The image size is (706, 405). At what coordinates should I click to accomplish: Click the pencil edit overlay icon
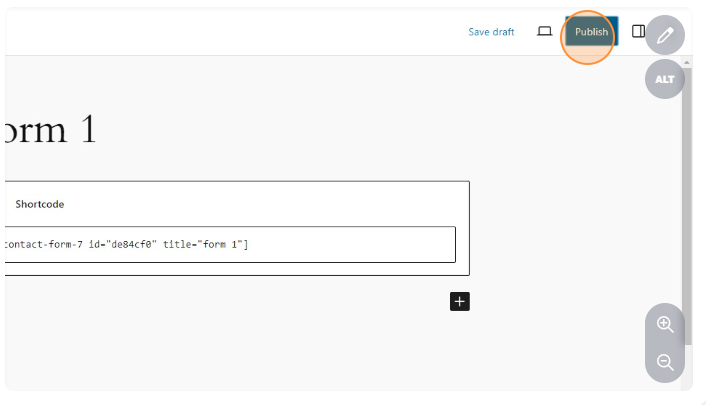(x=665, y=36)
